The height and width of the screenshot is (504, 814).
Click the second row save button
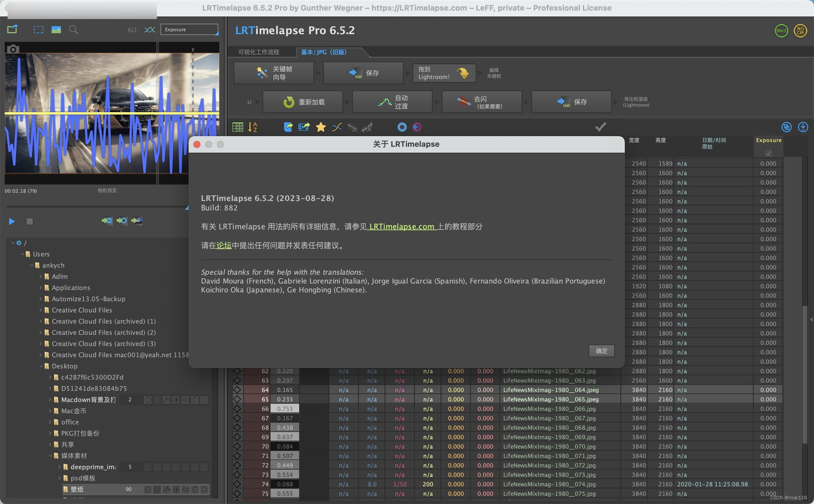[571, 102]
